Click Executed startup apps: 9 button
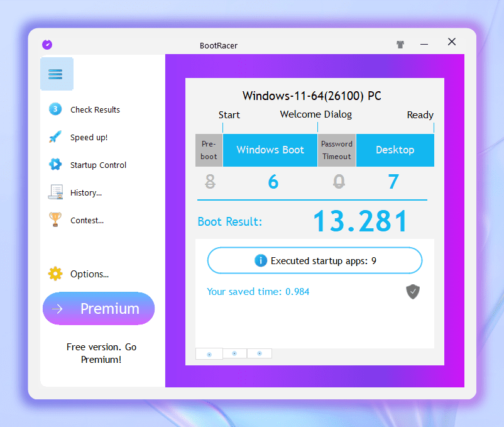 (x=314, y=260)
